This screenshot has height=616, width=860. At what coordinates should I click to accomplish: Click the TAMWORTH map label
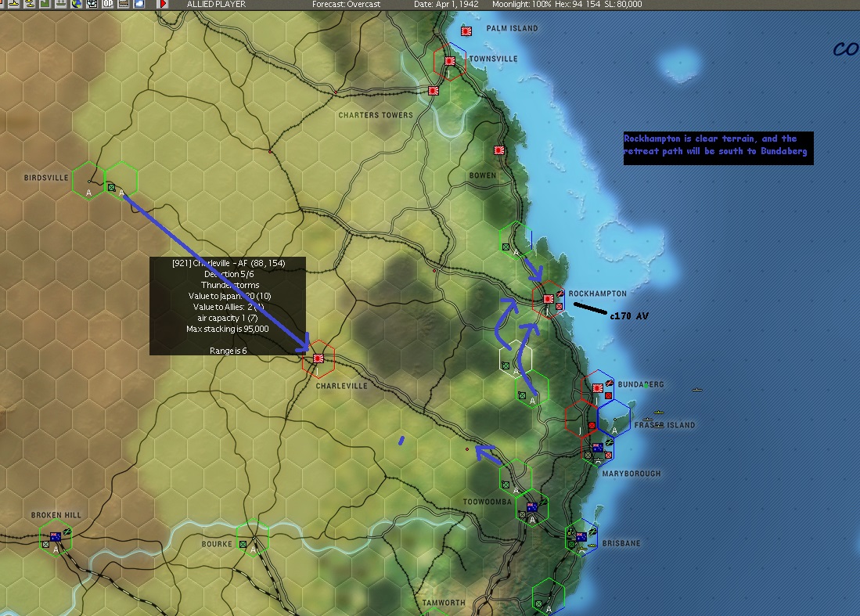click(443, 602)
